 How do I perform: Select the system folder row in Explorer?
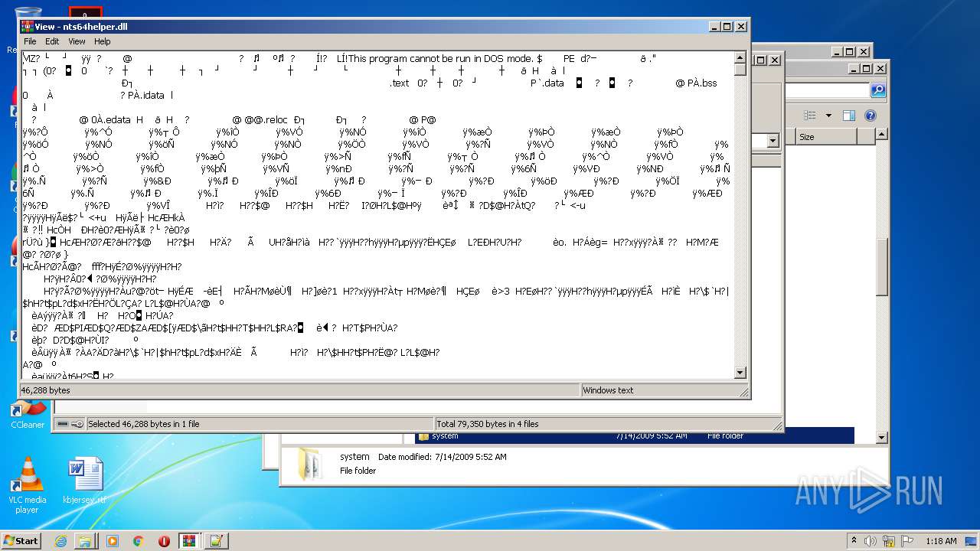coord(635,435)
